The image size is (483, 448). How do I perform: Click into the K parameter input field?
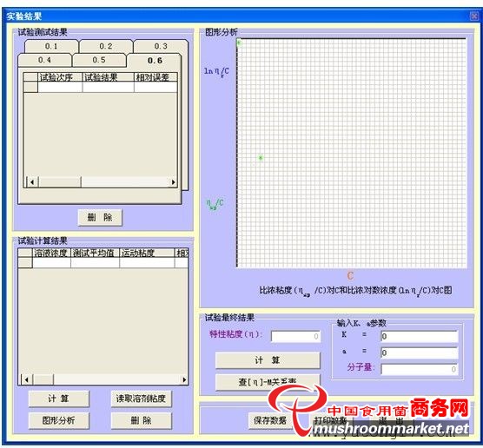coord(420,336)
